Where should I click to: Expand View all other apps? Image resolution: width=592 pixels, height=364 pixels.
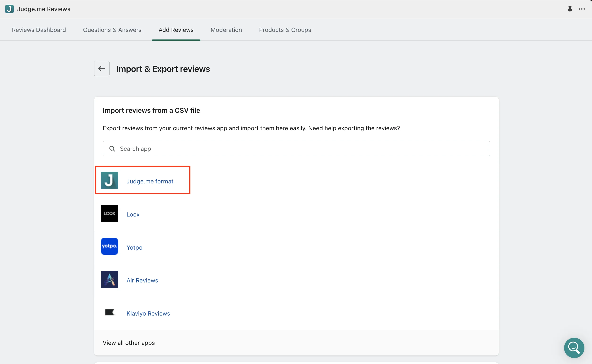click(x=129, y=342)
